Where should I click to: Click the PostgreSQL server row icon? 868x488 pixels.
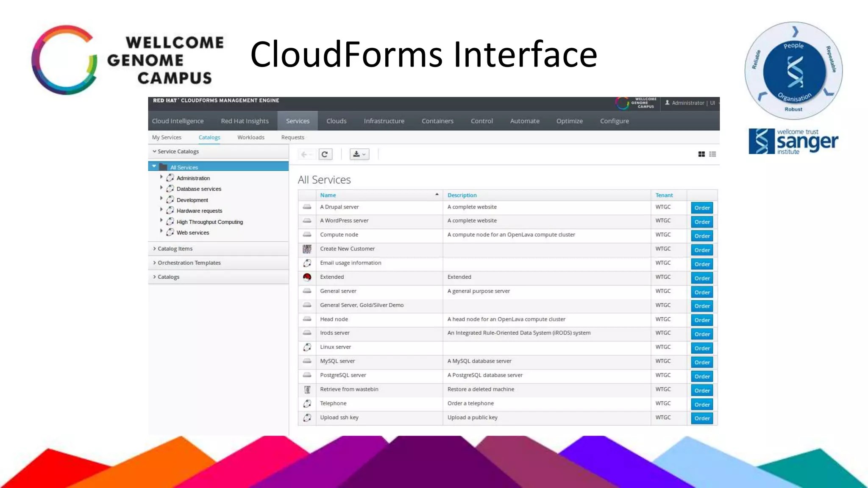[x=307, y=375]
